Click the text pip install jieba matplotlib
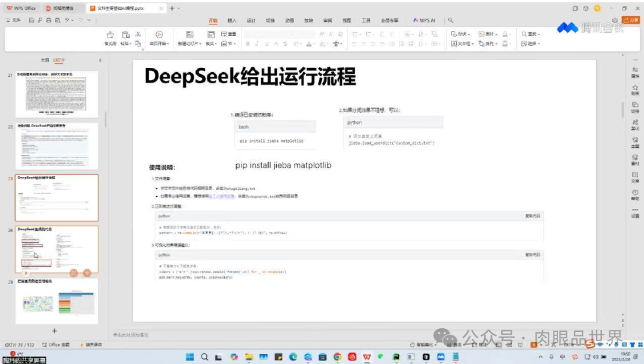This screenshot has width=644, height=364. [x=283, y=165]
